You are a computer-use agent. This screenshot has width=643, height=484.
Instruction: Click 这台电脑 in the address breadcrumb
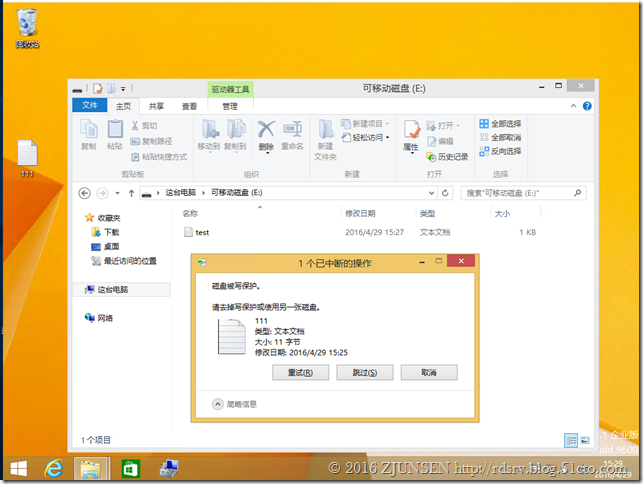pos(181,193)
